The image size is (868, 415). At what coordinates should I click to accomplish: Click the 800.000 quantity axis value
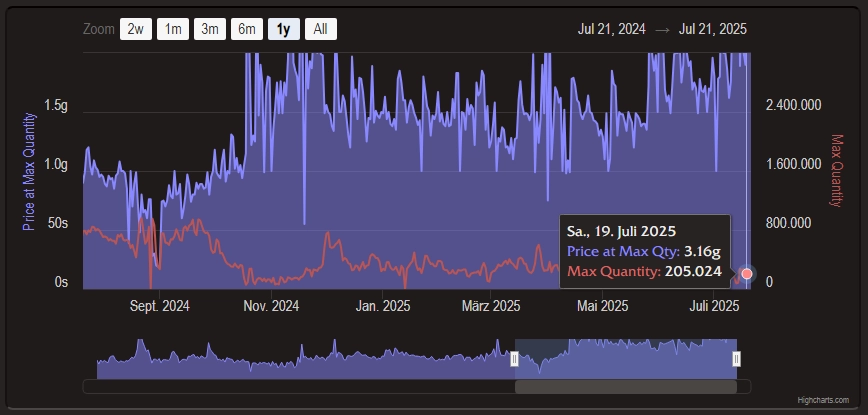(x=789, y=224)
